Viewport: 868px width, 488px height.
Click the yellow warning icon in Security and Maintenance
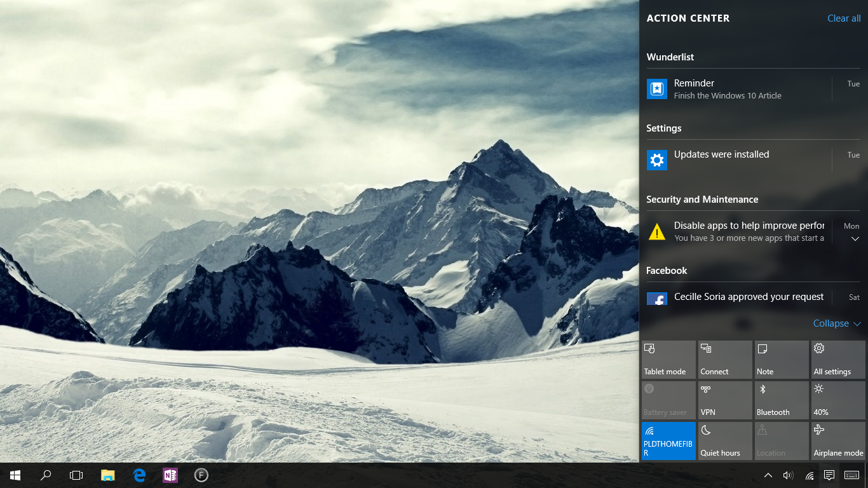tap(657, 232)
